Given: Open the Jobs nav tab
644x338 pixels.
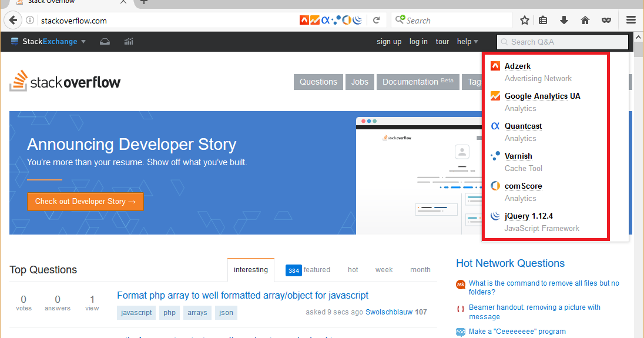Looking at the screenshot, I should [x=360, y=82].
